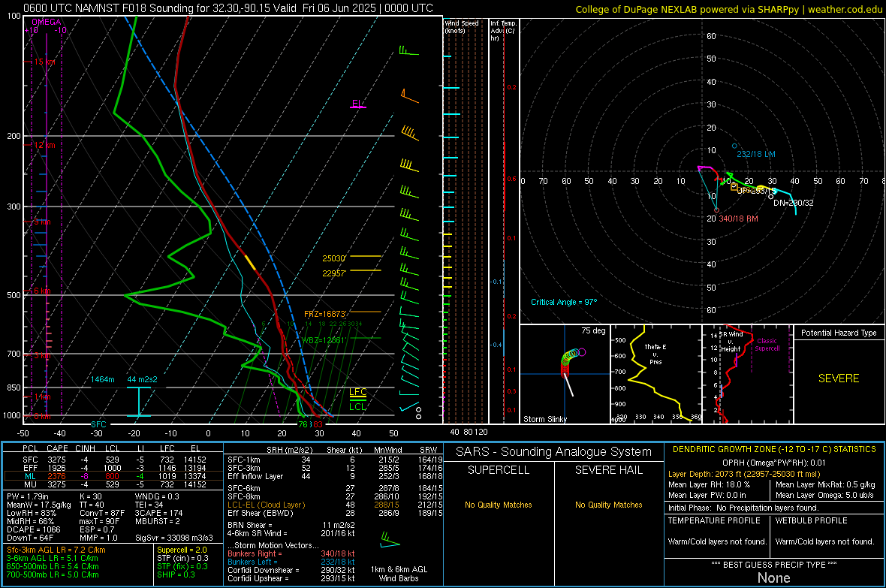Click the 12 km height label
Image resolution: width=886 pixels, height=588 pixels.
44,145
